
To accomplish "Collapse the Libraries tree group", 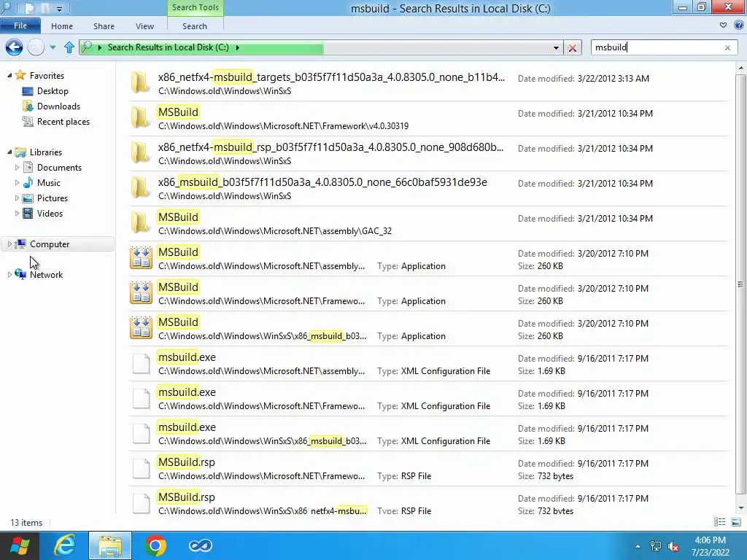I will (x=9, y=152).
